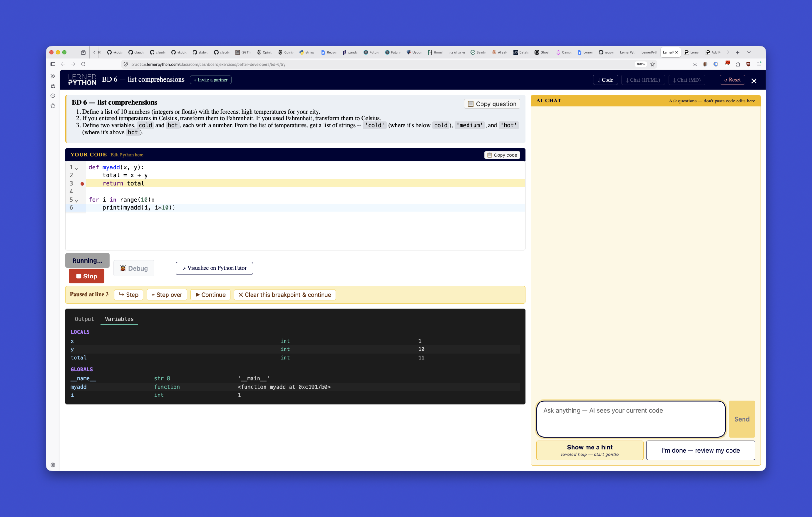
Task: Stop the running program
Action: (87, 276)
